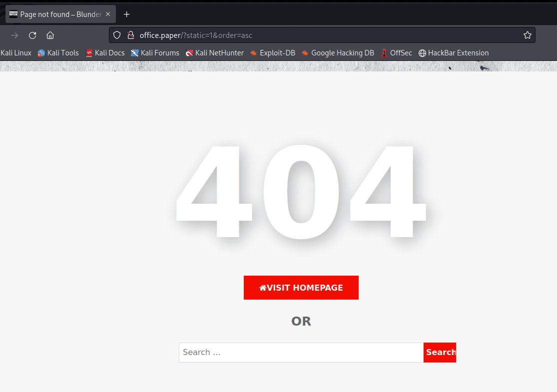The image size is (557, 392).
Task: Close the Page not found tab
Action: click(x=108, y=14)
